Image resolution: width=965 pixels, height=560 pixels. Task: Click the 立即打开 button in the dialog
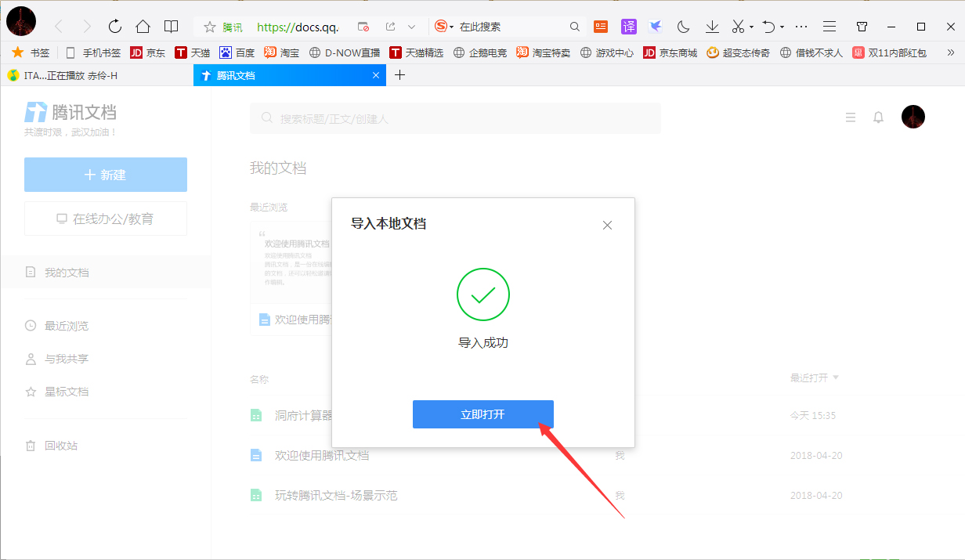(x=483, y=414)
